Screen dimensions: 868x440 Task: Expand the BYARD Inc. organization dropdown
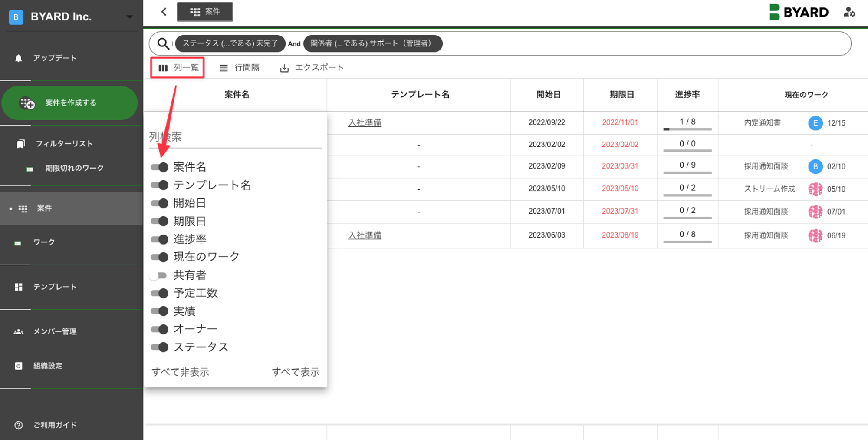pos(129,17)
